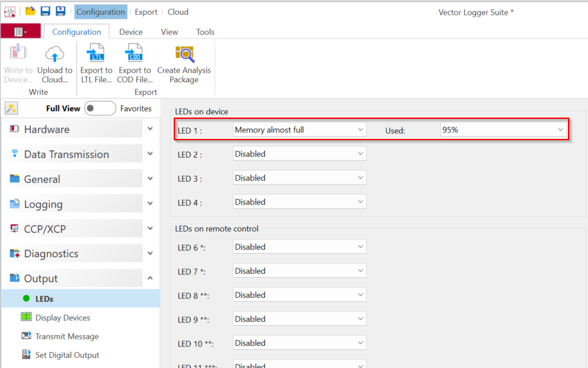Image resolution: width=588 pixels, height=368 pixels.
Task: Click Export to LTL File icon
Action: coord(96,53)
